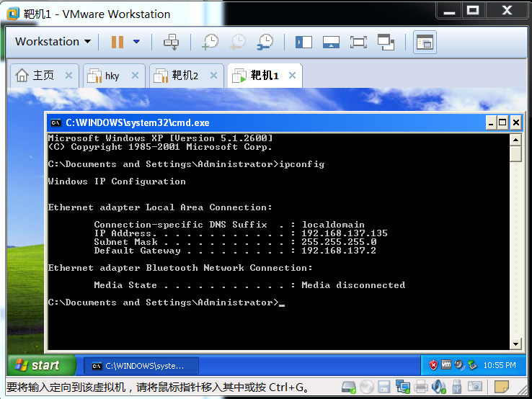Open the Security Center shield tray icon
Viewport: 532px width, 399px height.
433,365
